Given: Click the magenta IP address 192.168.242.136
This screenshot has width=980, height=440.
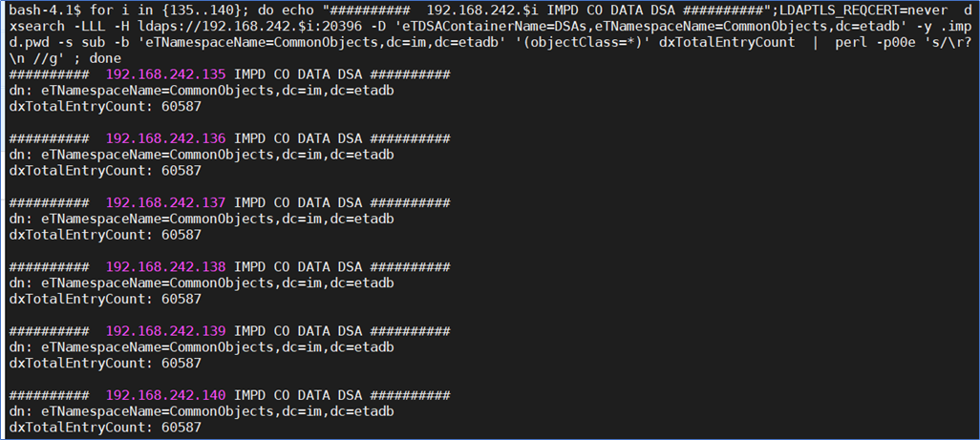Looking at the screenshot, I should [x=165, y=138].
